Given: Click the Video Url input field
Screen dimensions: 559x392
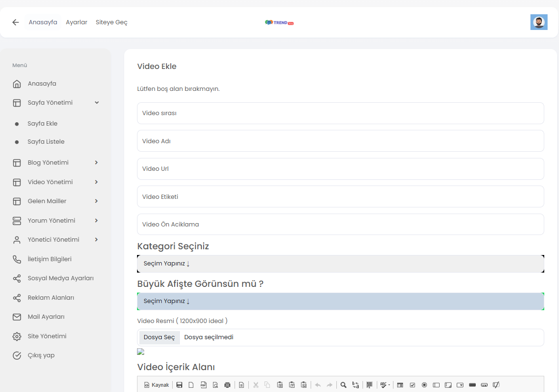Looking at the screenshot, I should (x=341, y=169).
